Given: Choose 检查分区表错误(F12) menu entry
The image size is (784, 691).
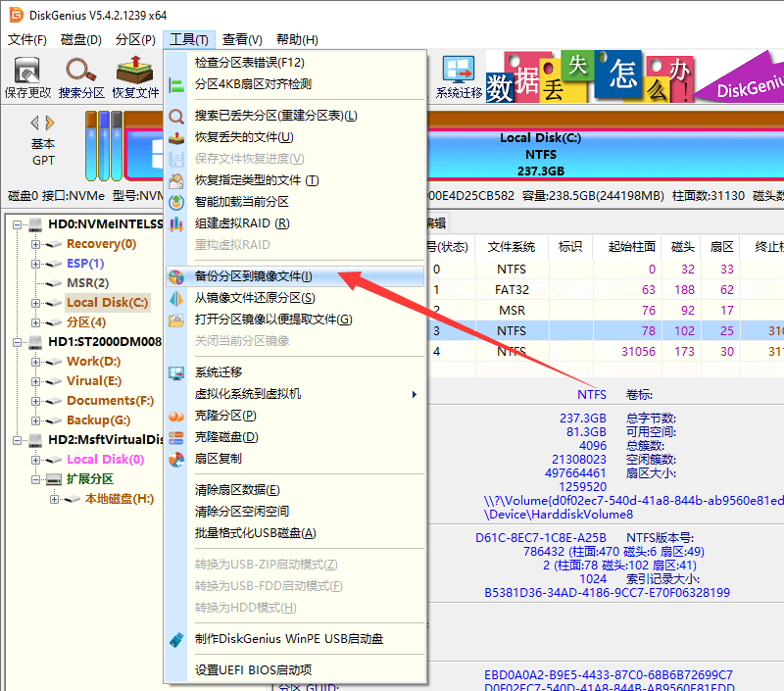Looking at the screenshot, I should click(295, 63).
